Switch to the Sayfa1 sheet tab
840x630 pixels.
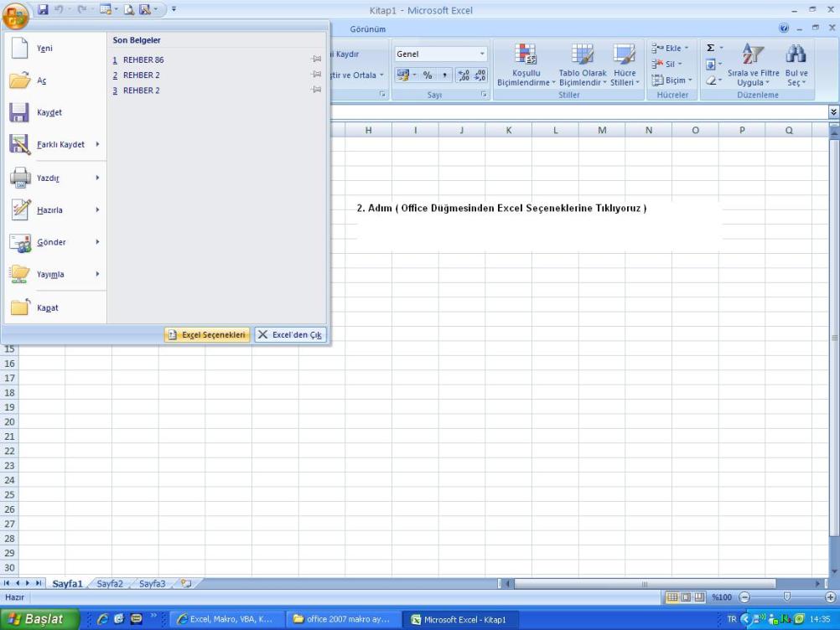click(68, 583)
